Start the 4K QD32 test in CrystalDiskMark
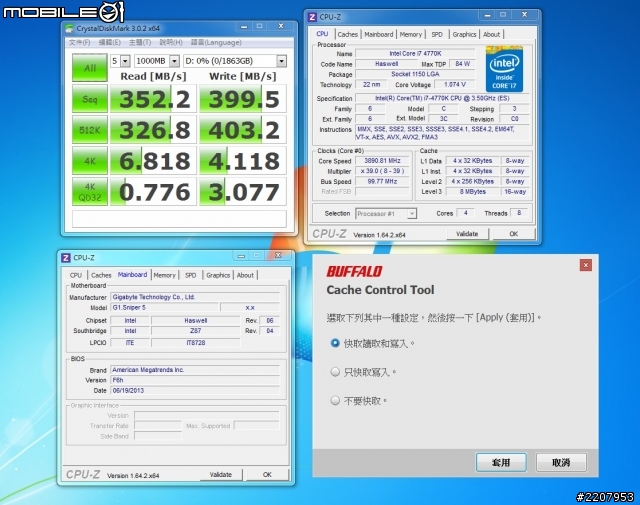The height and width of the screenshot is (505, 640). pyautogui.click(x=90, y=192)
